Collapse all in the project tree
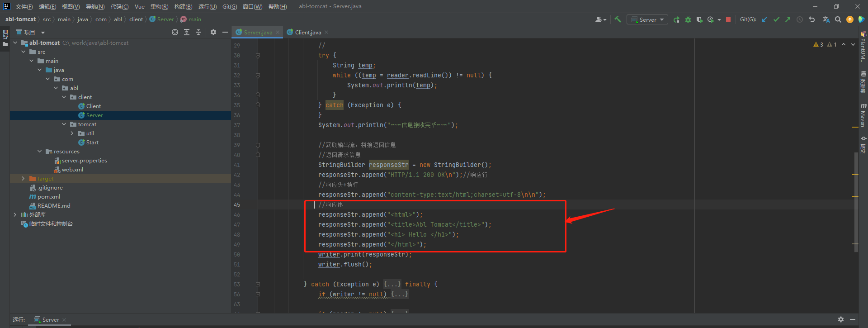This screenshot has width=868, height=328. click(x=198, y=32)
